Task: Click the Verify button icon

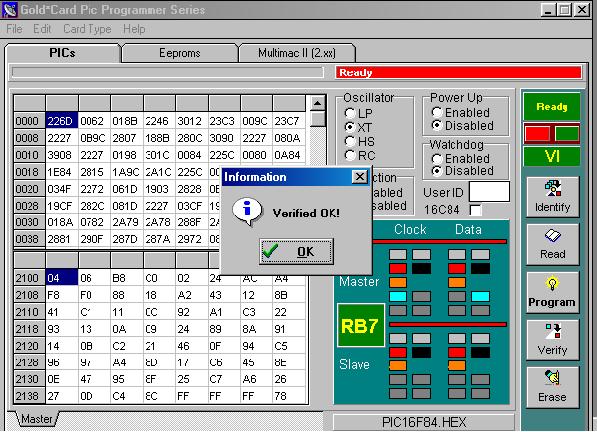Action: pos(552,331)
